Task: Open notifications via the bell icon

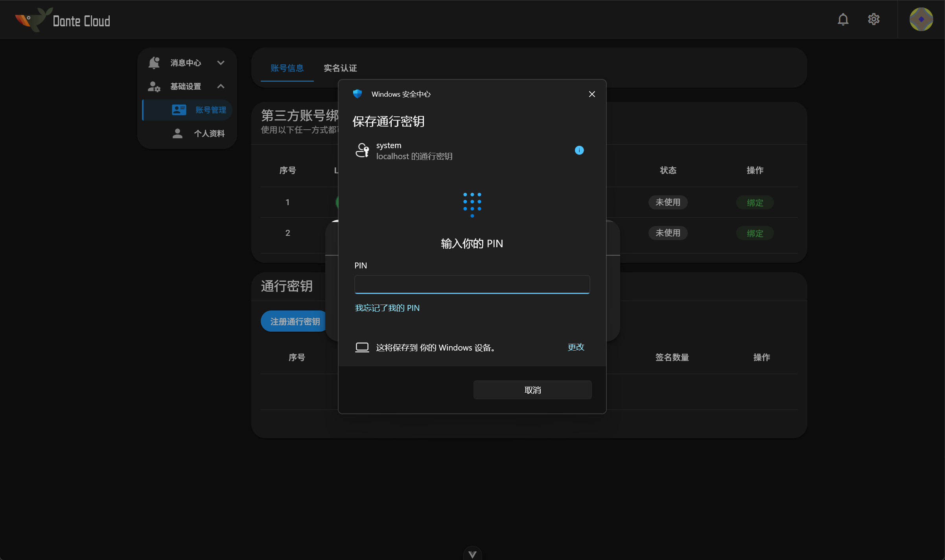Action: tap(843, 19)
